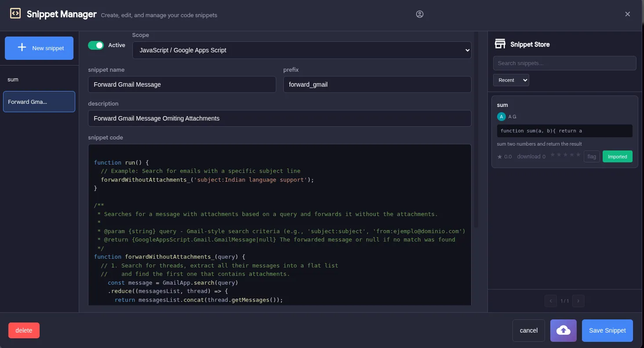Screen dimensions: 644x348
Task: Rate the sum snippet five stars
Action: pyautogui.click(x=578, y=155)
